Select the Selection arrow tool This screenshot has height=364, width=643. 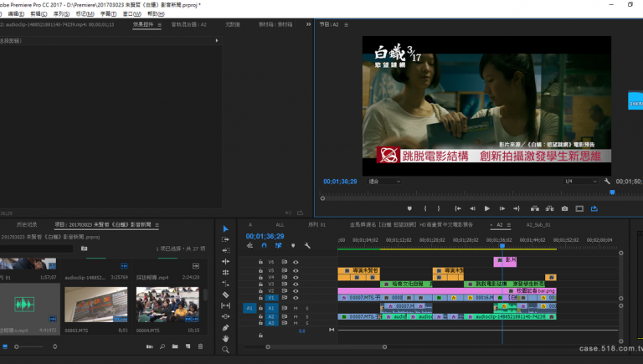pos(225,228)
